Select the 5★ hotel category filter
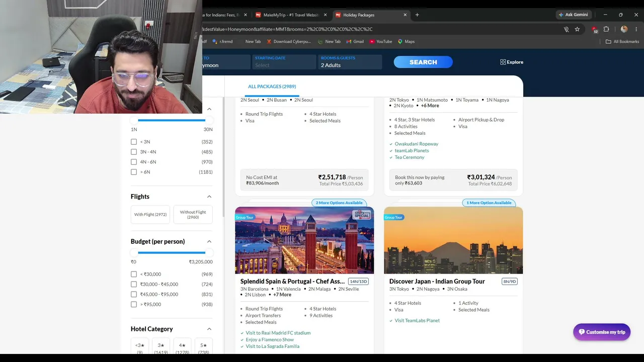Screen dimensions: 644x362 tap(204, 346)
